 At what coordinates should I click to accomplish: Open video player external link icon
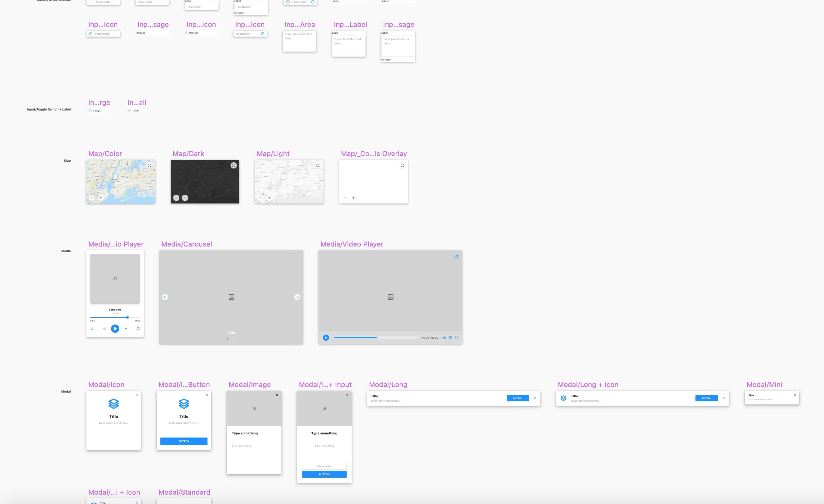456,257
